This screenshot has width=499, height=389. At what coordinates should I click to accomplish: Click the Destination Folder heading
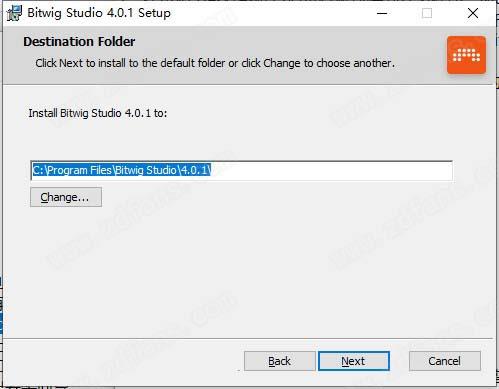pos(79,42)
